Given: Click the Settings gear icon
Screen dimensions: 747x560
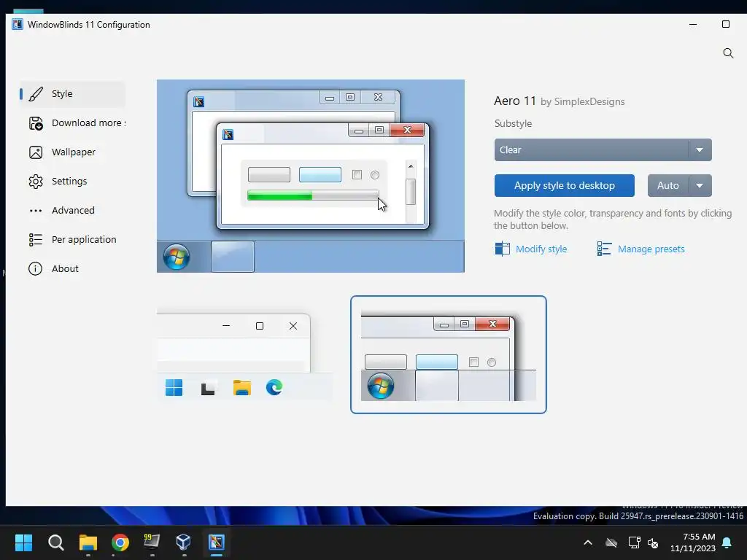Looking at the screenshot, I should [36, 182].
